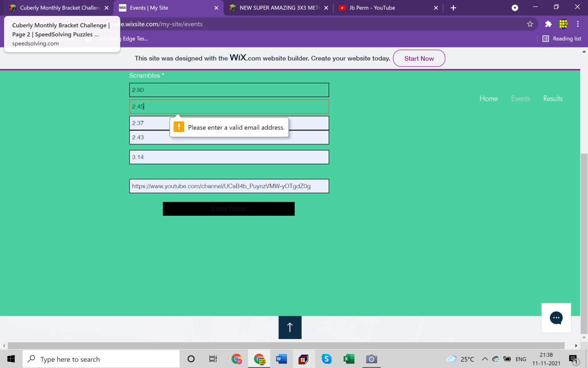Click the Start Now button
This screenshot has height=368, width=588.
[419, 58]
